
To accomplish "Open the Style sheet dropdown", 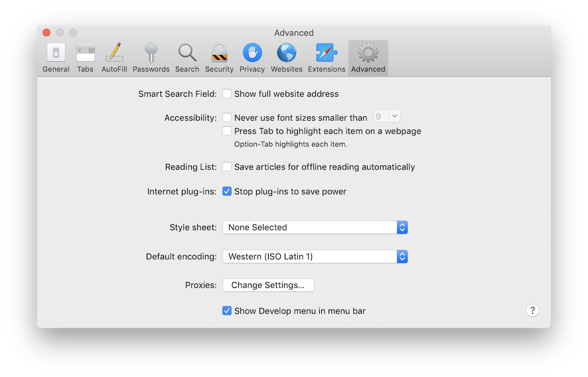I will tap(315, 228).
